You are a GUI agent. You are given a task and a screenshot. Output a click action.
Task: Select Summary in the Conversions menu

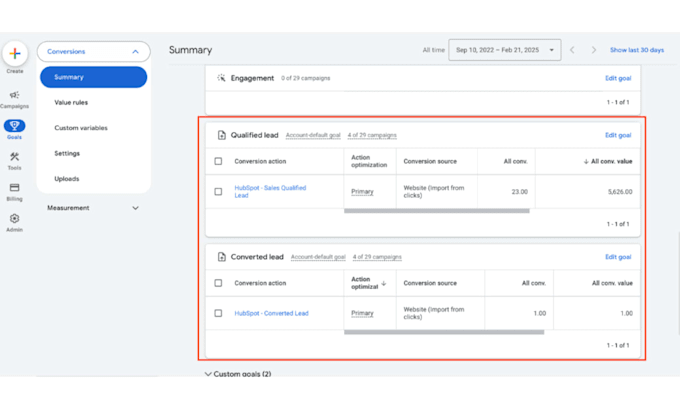93,77
